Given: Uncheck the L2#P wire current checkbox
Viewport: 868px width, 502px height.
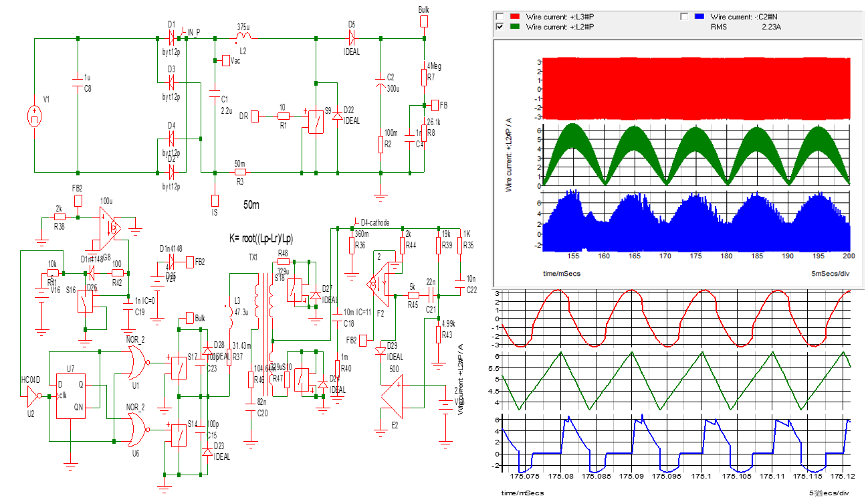Looking at the screenshot, I should (x=499, y=27).
